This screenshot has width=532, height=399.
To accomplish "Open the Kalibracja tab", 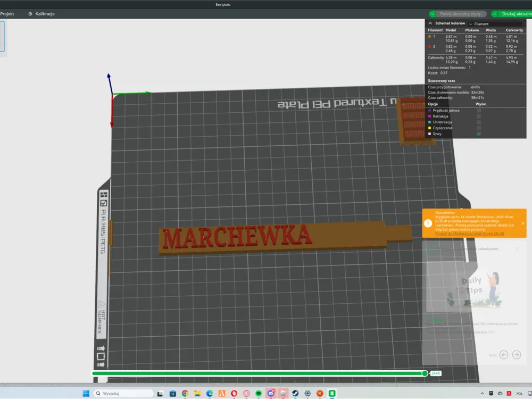I will click(x=41, y=14).
